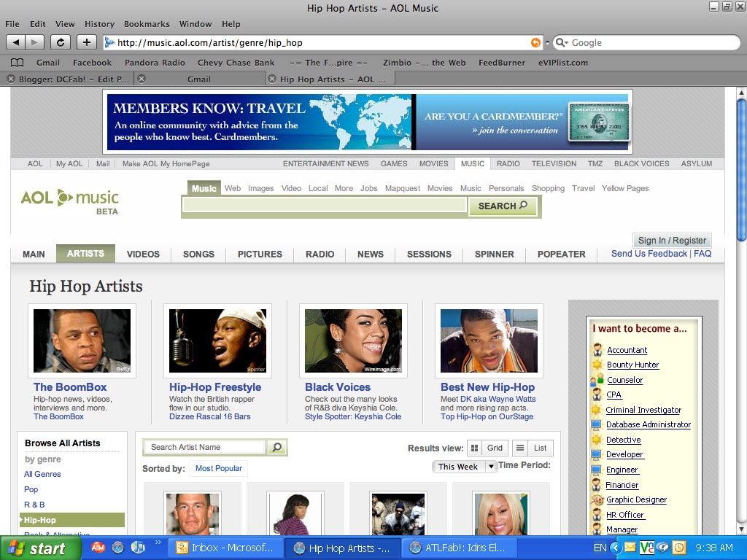The image size is (747, 560).
Task: Open the This Week time period dropdown
Action: [x=465, y=466]
